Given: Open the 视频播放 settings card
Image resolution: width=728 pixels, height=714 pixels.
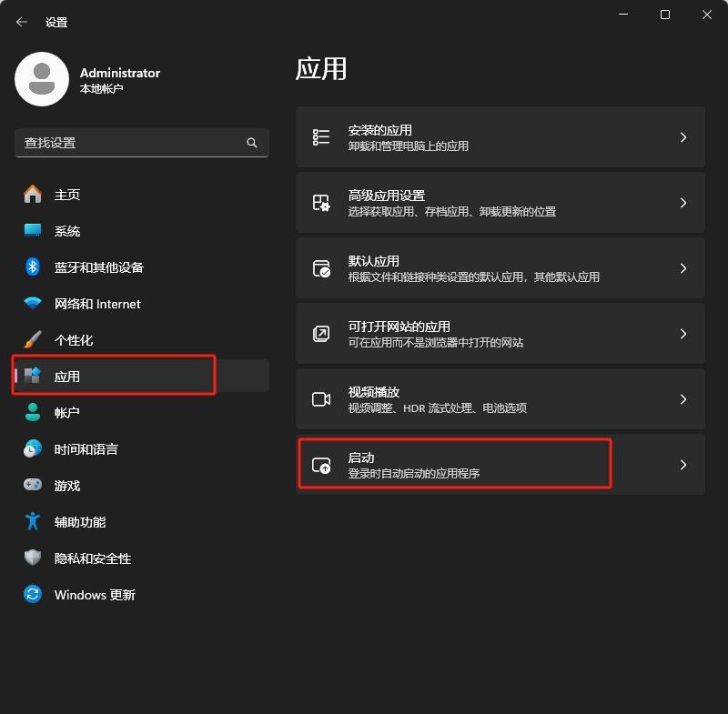Looking at the screenshot, I should coord(500,399).
